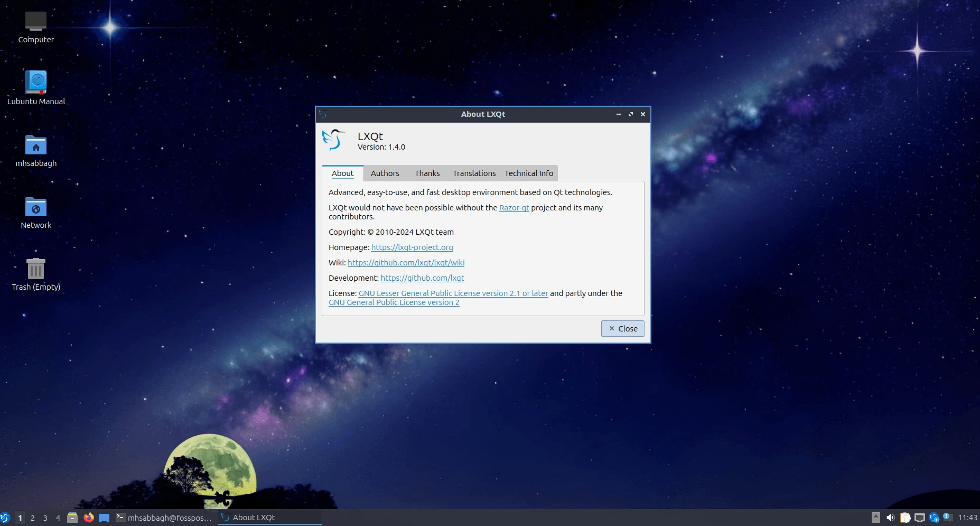Screen dimensions: 980x526
Task: Click the titlebar window menu icon
Action: (323, 114)
